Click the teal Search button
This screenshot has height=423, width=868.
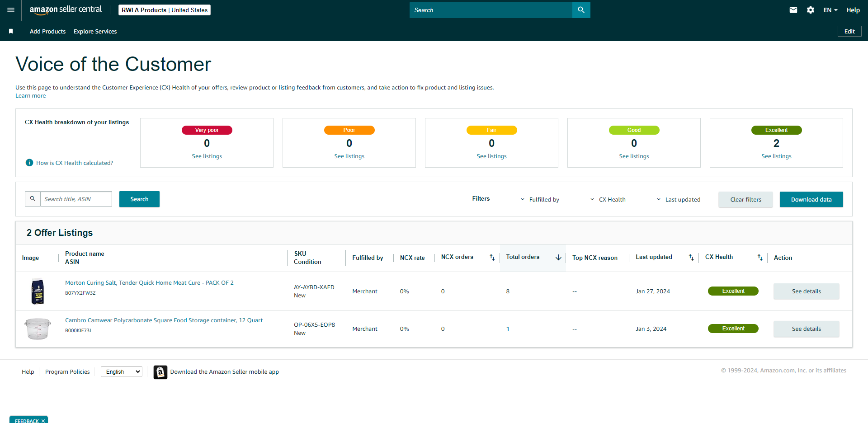[139, 199]
